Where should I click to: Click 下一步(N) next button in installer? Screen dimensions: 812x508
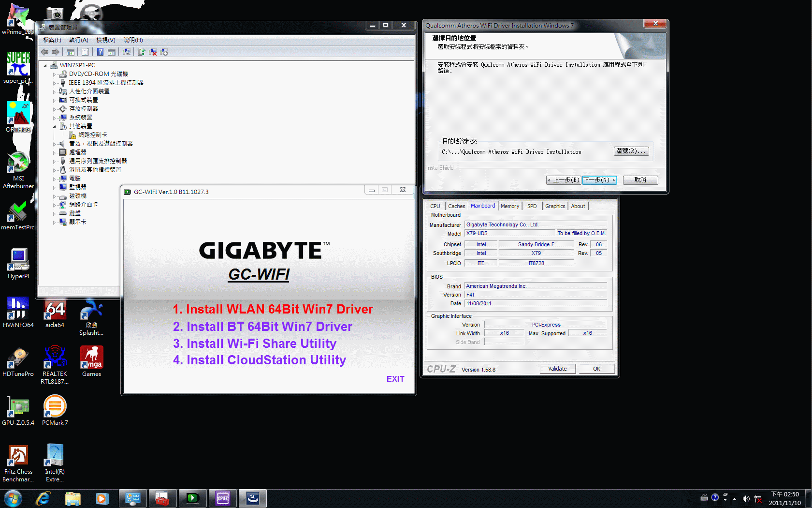[x=599, y=180]
